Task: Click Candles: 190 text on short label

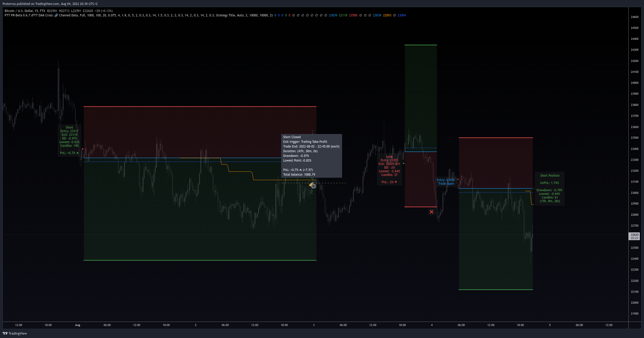Action: point(69,146)
